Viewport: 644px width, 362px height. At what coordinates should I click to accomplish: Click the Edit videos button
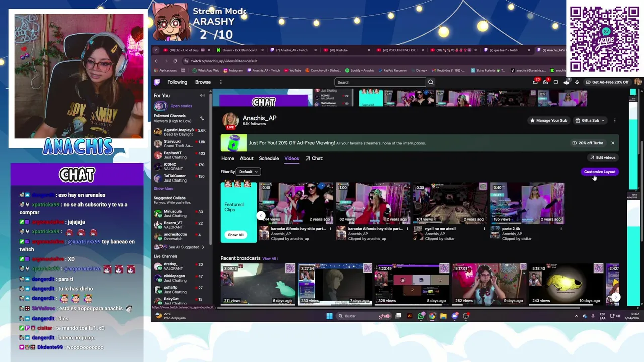pyautogui.click(x=603, y=158)
